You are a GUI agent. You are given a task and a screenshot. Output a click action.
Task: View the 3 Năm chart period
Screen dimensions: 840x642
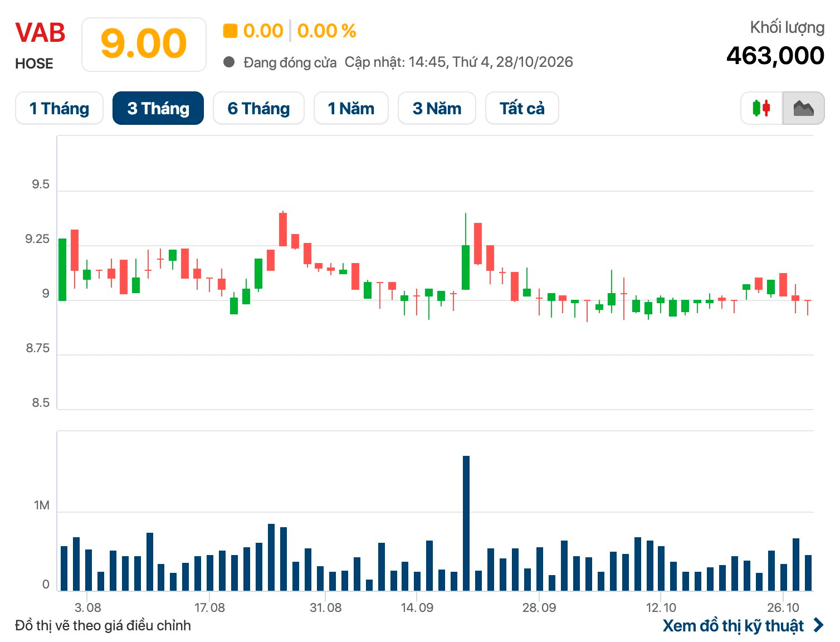pyautogui.click(x=437, y=108)
